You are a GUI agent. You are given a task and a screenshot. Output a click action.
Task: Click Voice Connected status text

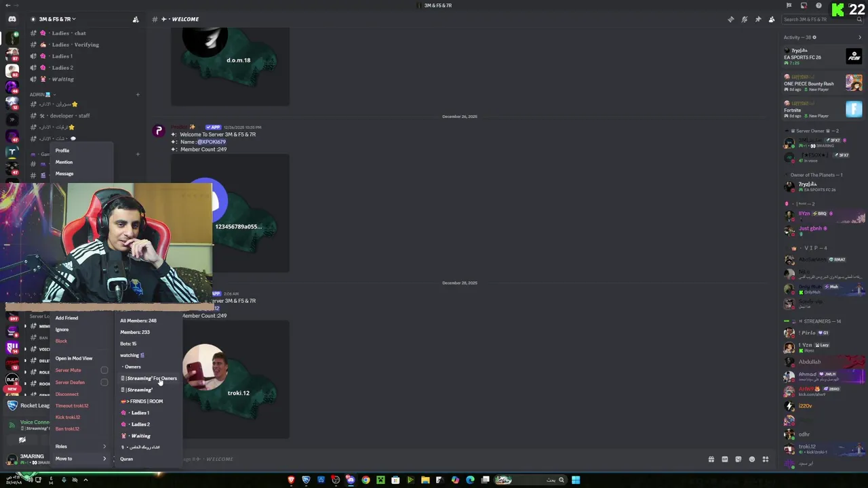point(35,422)
